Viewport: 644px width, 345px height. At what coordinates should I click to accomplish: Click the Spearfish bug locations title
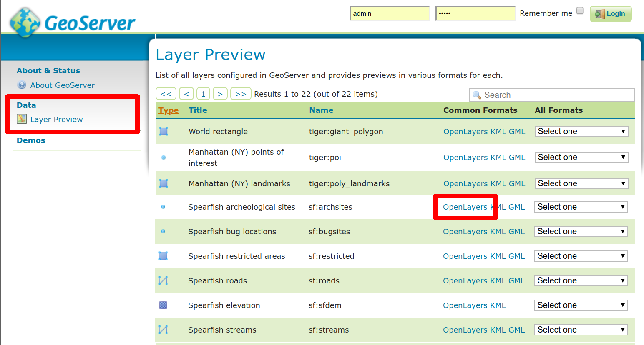232,231
